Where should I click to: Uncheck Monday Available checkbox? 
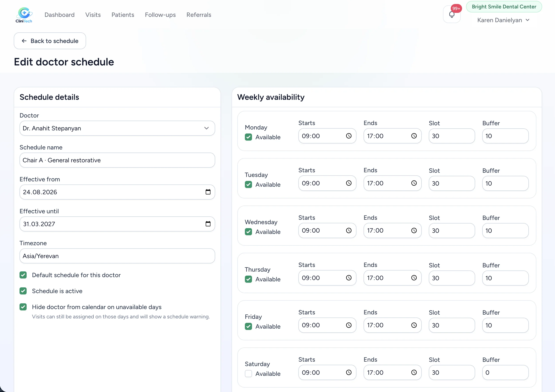tap(248, 137)
